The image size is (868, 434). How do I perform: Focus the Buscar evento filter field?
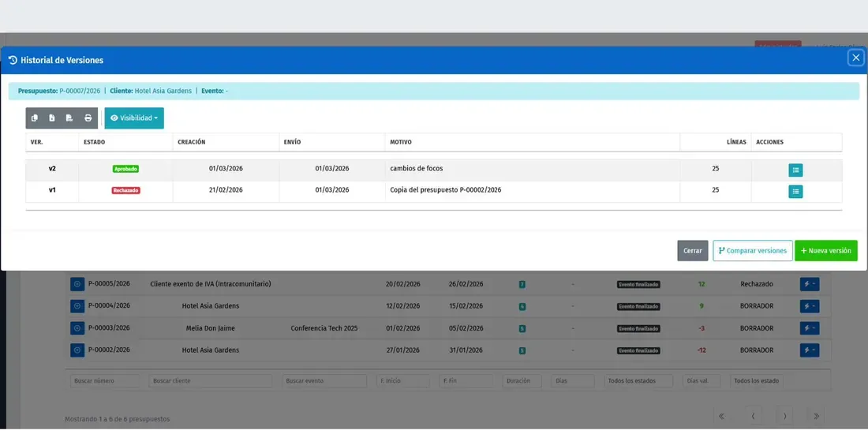pyautogui.click(x=324, y=381)
